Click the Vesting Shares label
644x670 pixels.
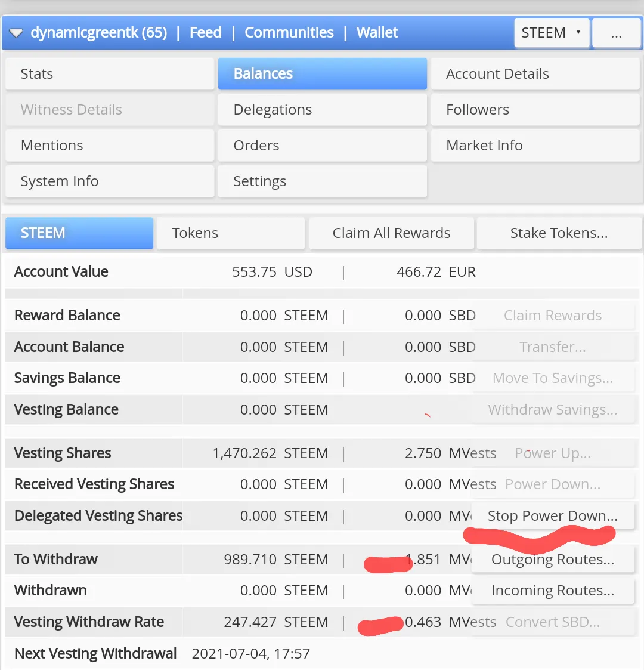click(x=63, y=453)
